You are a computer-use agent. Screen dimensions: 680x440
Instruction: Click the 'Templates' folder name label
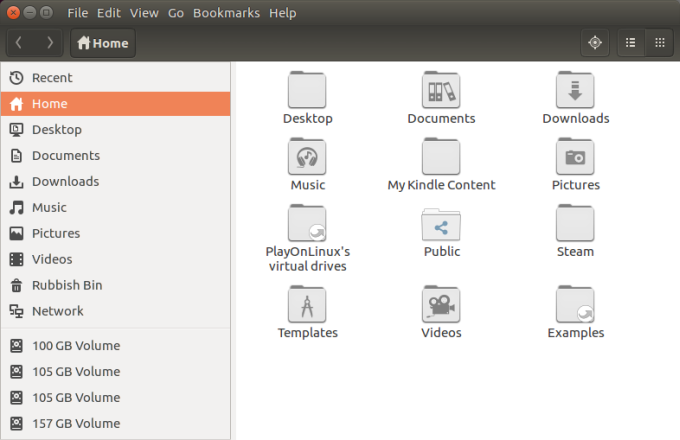(307, 333)
